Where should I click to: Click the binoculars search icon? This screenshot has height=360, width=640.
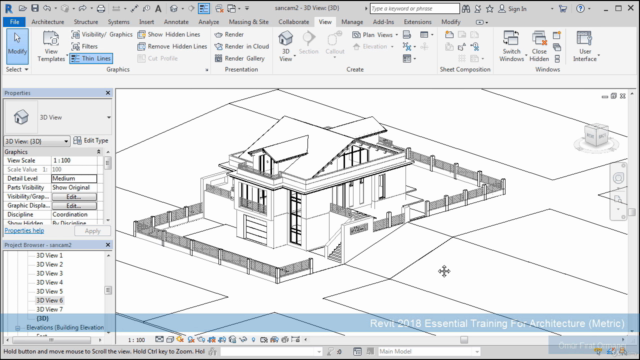tap(466, 8)
